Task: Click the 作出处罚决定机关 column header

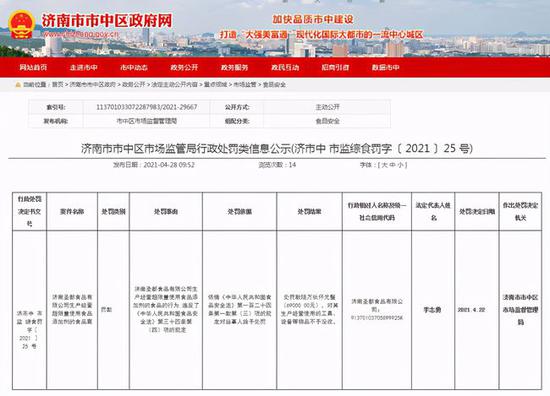Action: pos(520,212)
